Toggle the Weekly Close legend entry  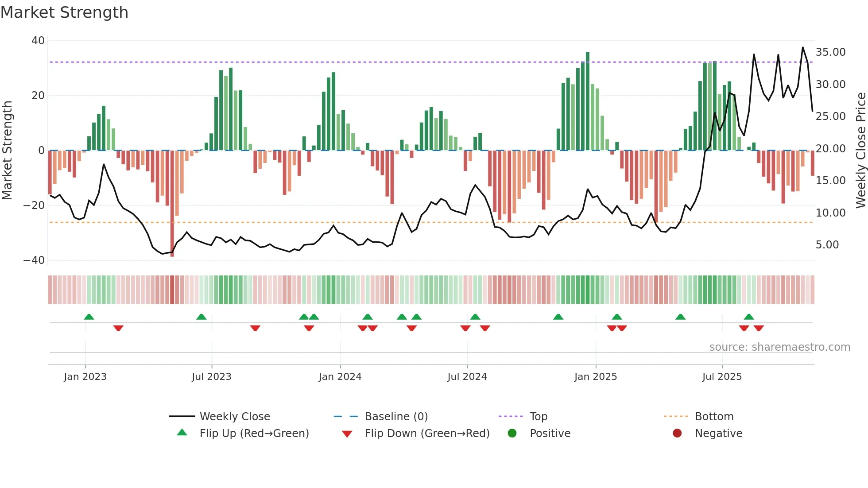235,416
